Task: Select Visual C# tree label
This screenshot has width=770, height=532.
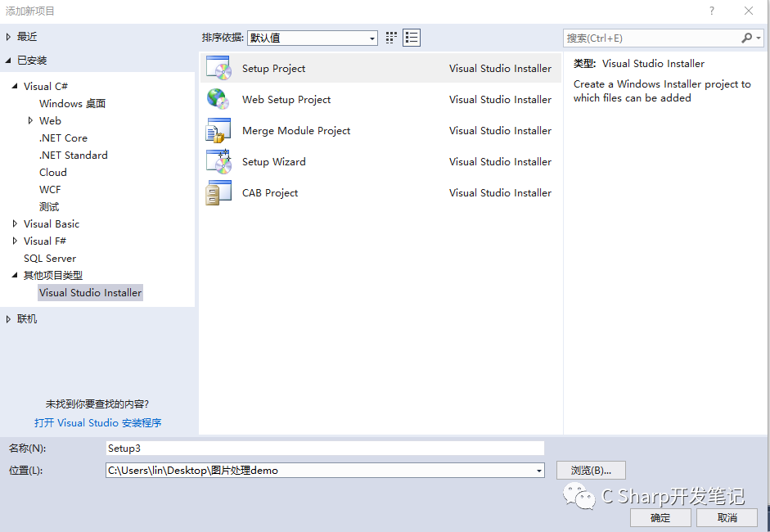Action: [46, 87]
